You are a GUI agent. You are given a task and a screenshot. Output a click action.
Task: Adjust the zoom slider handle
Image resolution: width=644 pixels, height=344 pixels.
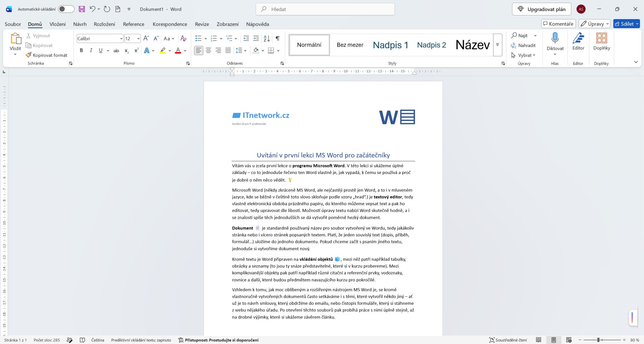[598, 340]
